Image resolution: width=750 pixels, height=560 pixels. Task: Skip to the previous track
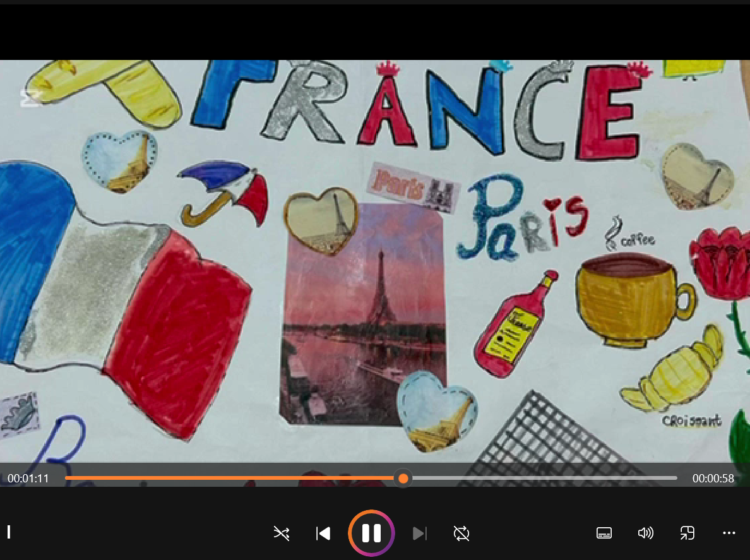(x=323, y=534)
